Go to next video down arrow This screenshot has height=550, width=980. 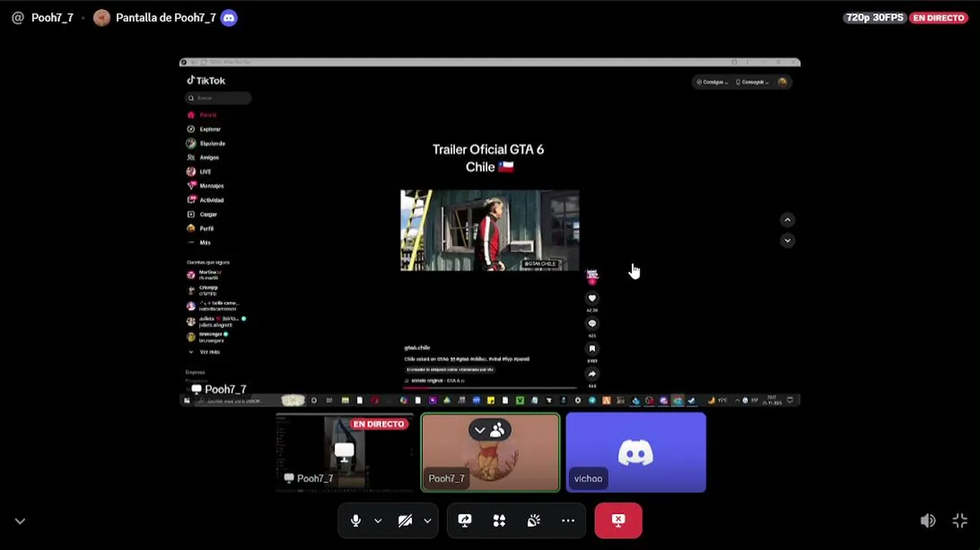coord(787,241)
